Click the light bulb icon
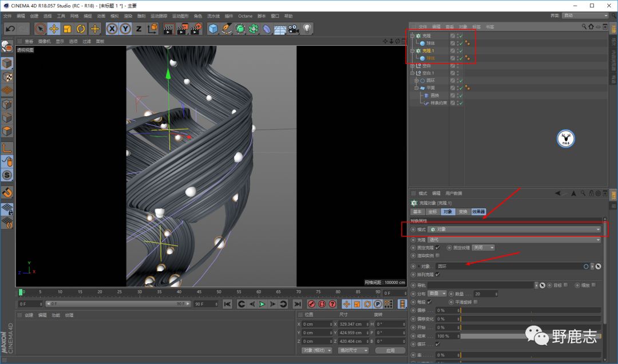This screenshot has height=364, width=618. point(307,29)
